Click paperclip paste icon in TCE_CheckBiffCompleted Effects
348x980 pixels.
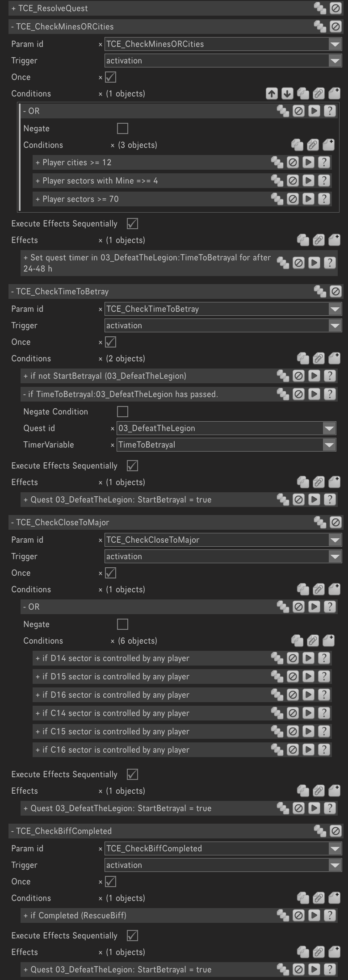pos(319,952)
